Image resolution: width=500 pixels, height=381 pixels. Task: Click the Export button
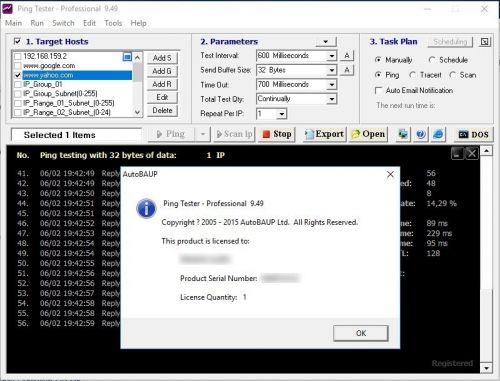click(x=324, y=134)
